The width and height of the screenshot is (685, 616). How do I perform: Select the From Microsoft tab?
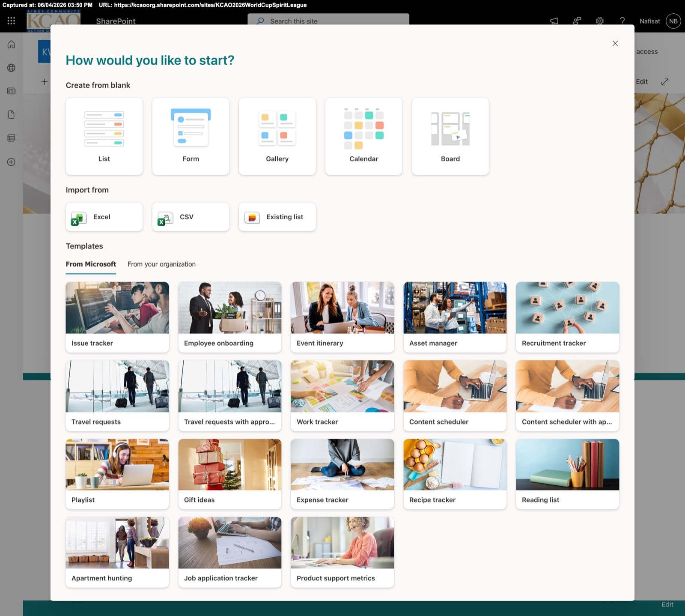pyautogui.click(x=91, y=264)
